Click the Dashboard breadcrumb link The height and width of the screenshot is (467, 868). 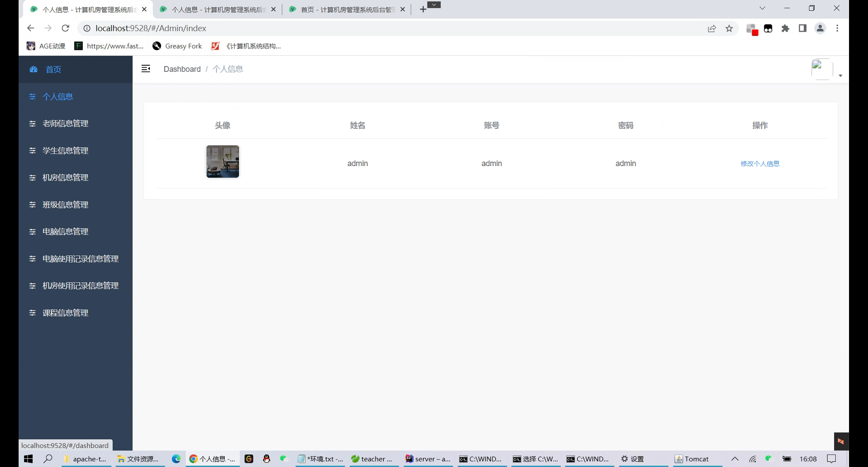click(182, 68)
